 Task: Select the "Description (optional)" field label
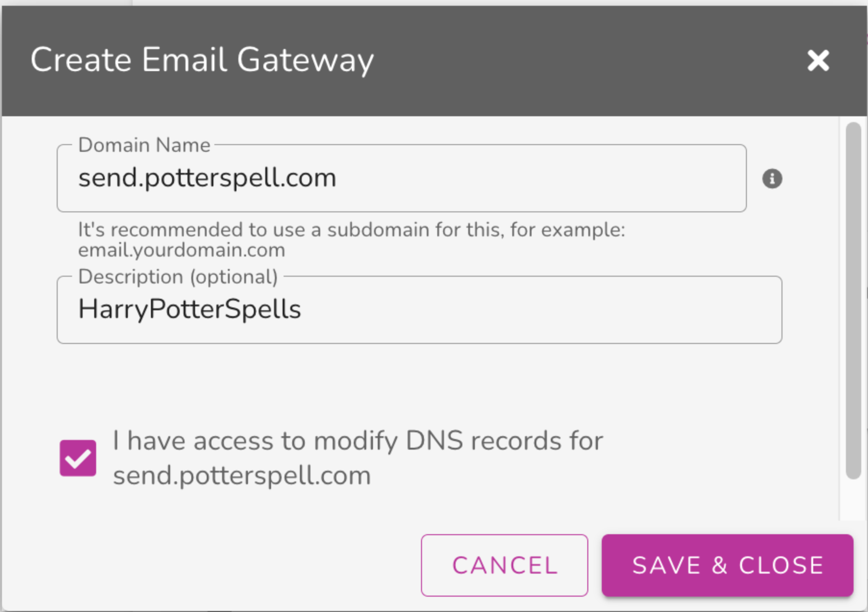(178, 277)
